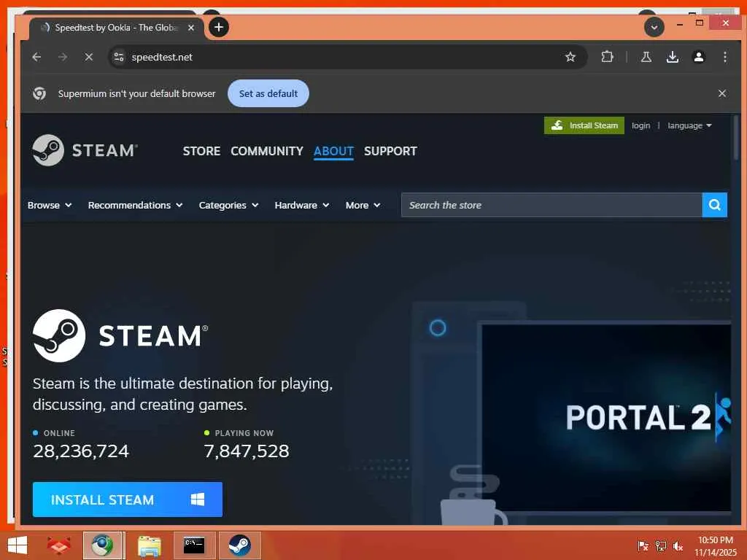The width and height of the screenshot is (747, 560).
Task: Open the STORE menu
Action: pyautogui.click(x=201, y=151)
